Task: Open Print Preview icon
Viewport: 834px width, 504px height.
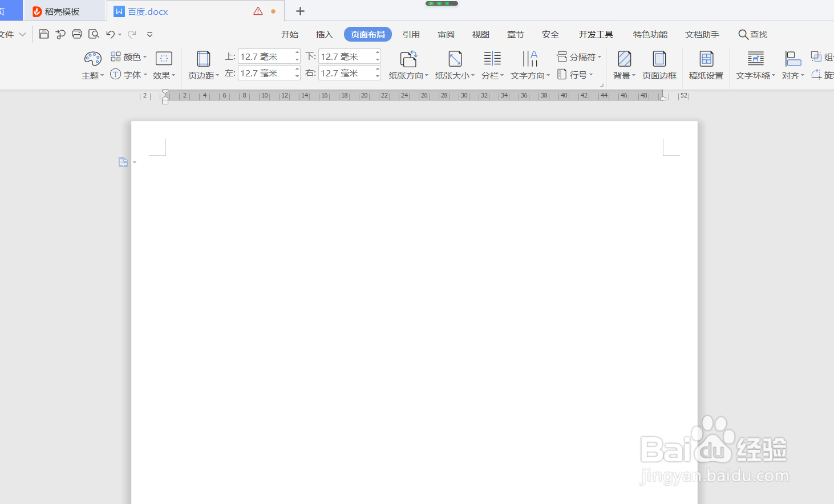Action: pyautogui.click(x=94, y=34)
